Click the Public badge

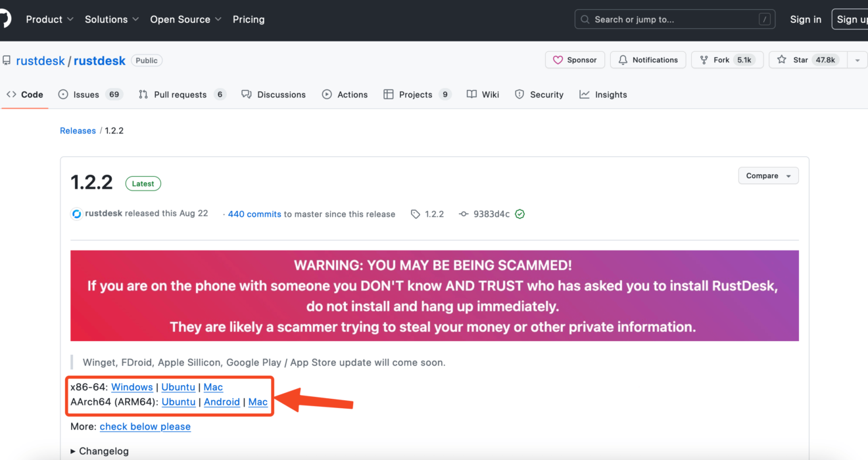[x=147, y=60]
